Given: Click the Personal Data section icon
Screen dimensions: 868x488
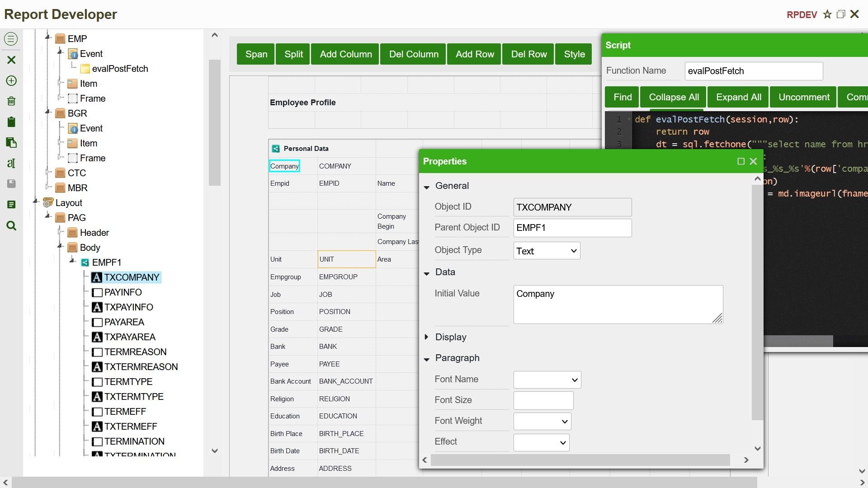Looking at the screenshot, I should coord(275,149).
